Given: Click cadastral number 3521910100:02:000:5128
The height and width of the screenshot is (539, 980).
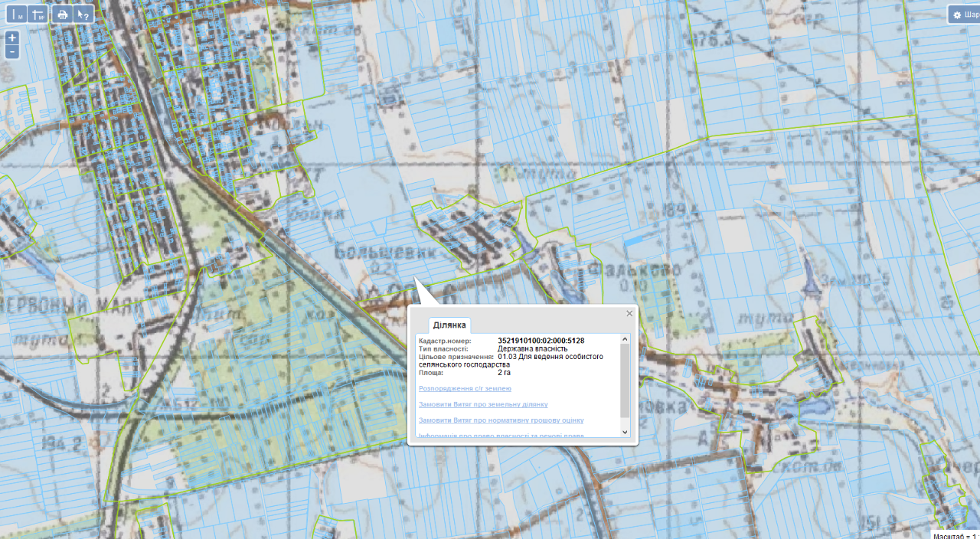Looking at the screenshot, I should pyautogui.click(x=541, y=341).
